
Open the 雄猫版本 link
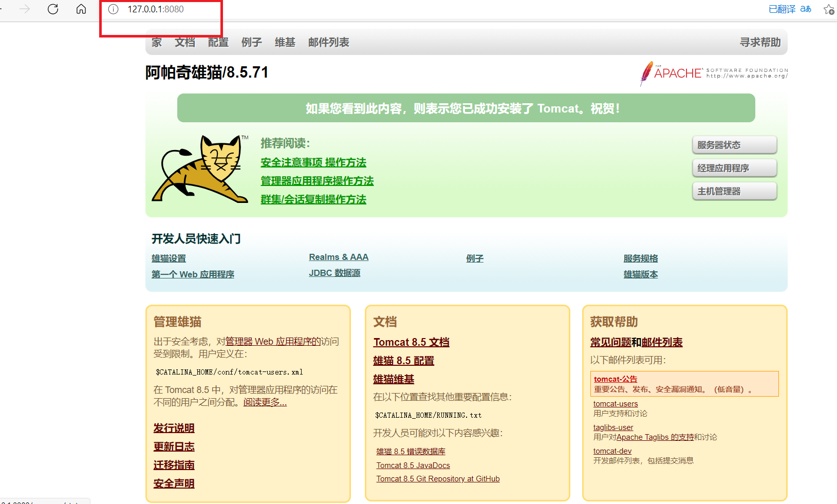(x=641, y=274)
